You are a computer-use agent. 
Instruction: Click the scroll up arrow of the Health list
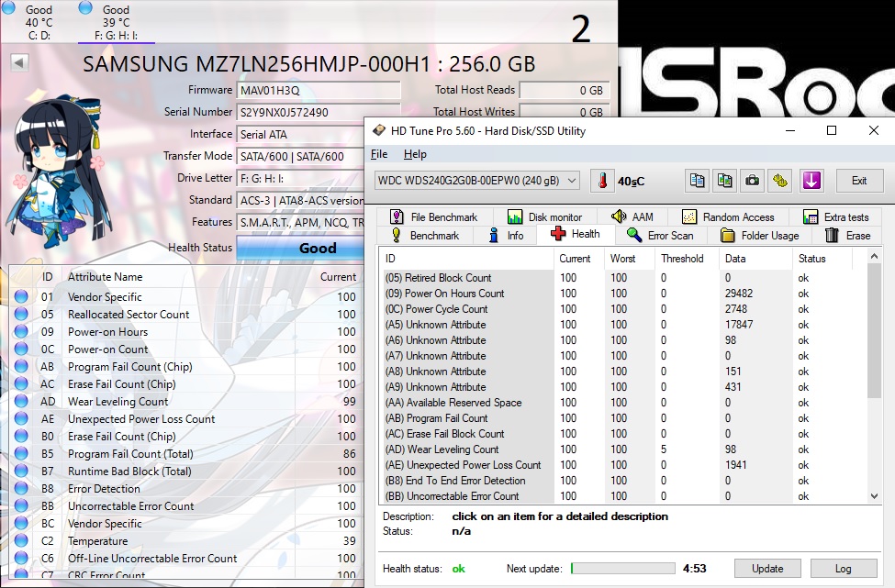(874, 257)
